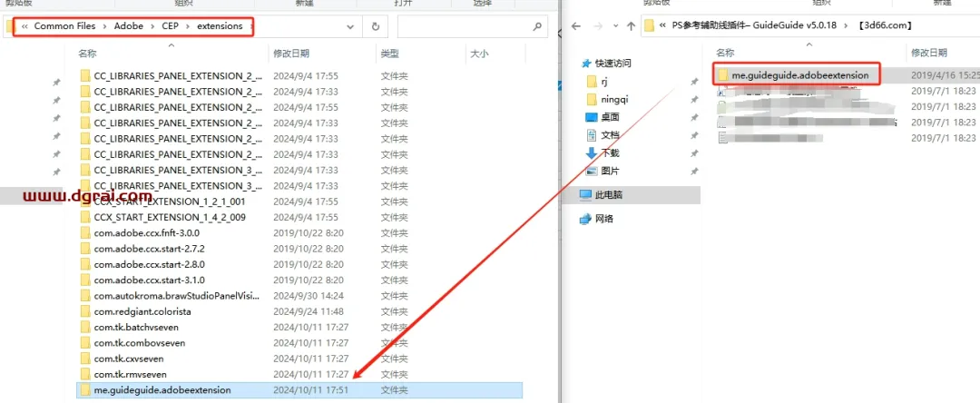
Task: Expand chevron after Adobe breadcrumb
Action: 152,26
